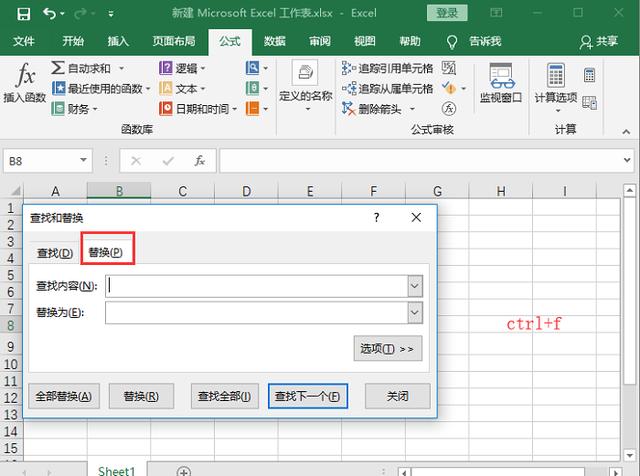Click the Evaluate Formula icon
640x476 pixels.
tap(449, 109)
